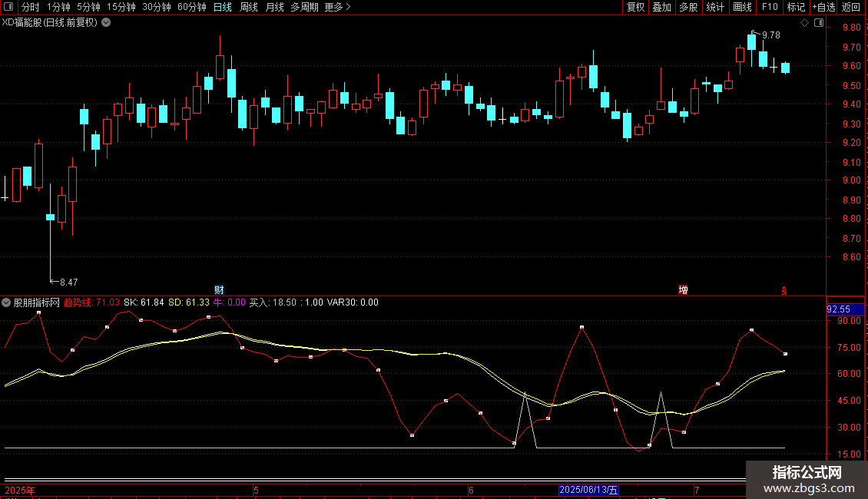This screenshot has width=868, height=499.
Task: Open the 多周期 multi-period tab
Action: tap(304, 8)
